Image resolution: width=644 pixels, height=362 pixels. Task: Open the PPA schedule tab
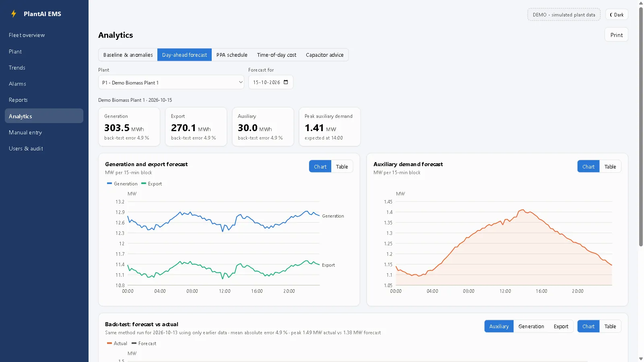pos(232,55)
